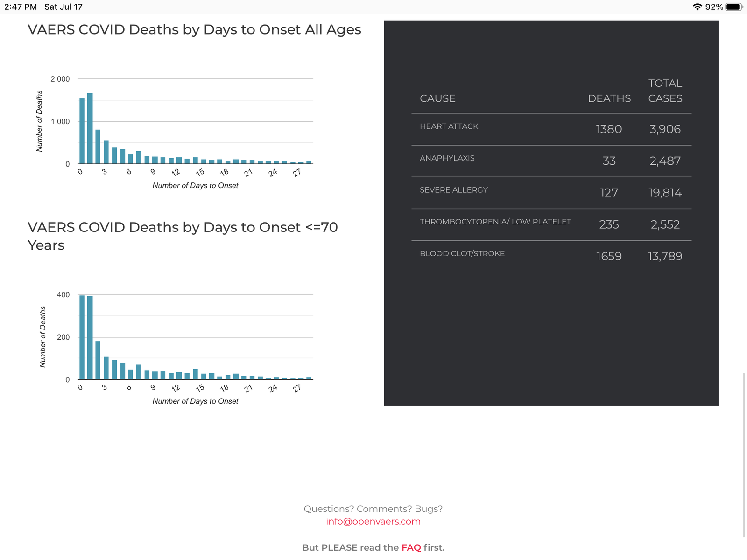This screenshot has height=560, width=747.
Task: Select THROMBOCYTOPENIA/ LOW PLATELET label
Action: point(495,222)
